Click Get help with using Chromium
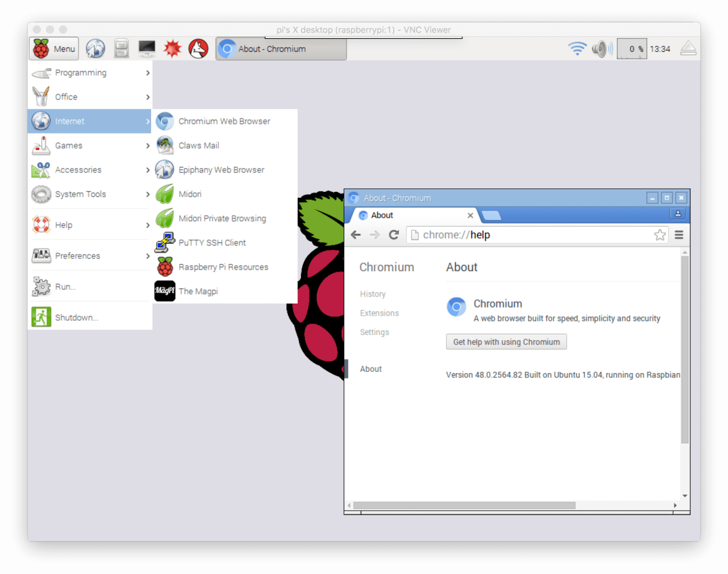The width and height of the screenshot is (728, 574). (x=506, y=342)
